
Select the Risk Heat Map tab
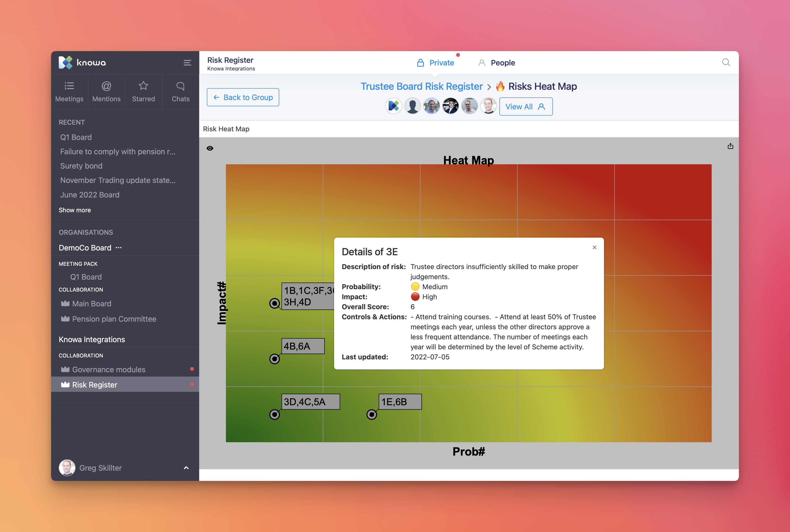(226, 129)
